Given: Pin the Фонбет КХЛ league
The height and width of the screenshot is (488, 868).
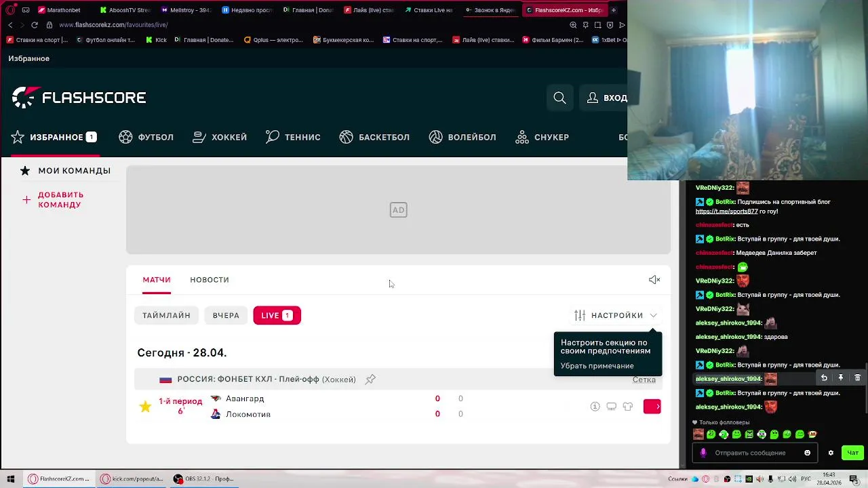Looking at the screenshot, I should click(x=370, y=380).
